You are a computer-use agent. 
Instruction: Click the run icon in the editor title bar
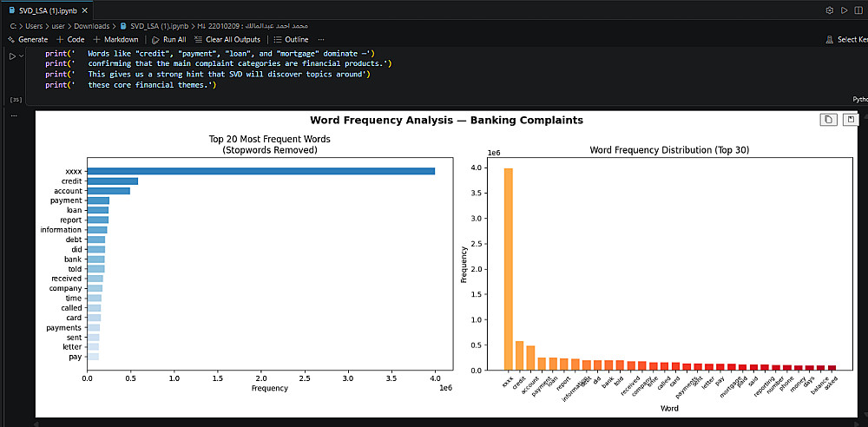coord(844,10)
